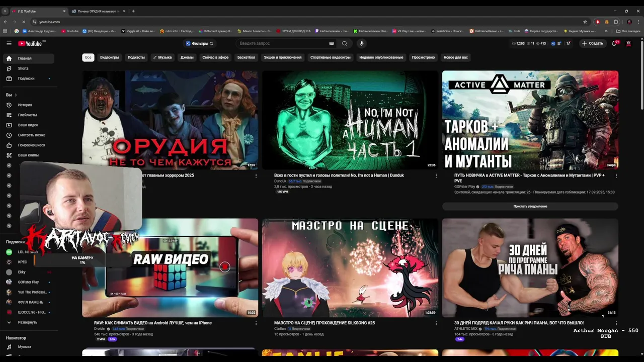Open menu for RAW Android video
Image resolution: width=644 pixels, height=362 pixels.
pyautogui.click(x=256, y=323)
